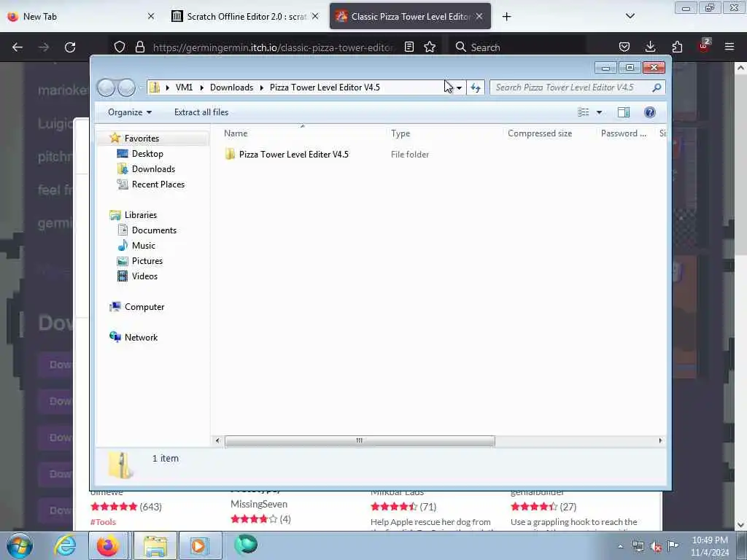Open the Firefox downloads panel

point(650,47)
